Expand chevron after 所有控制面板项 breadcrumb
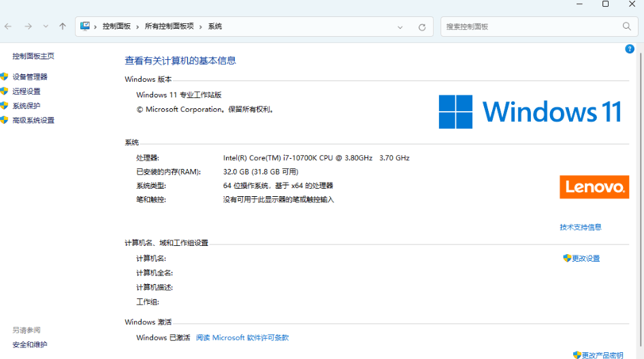 [201, 27]
